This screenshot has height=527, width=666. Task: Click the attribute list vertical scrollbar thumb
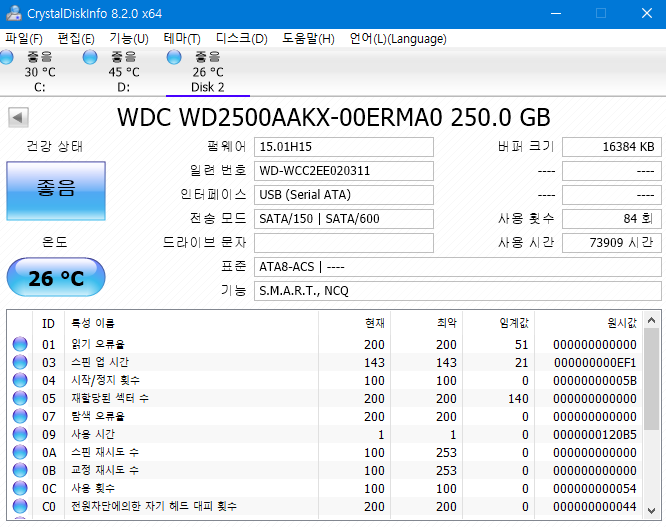pyautogui.click(x=652, y=379)
